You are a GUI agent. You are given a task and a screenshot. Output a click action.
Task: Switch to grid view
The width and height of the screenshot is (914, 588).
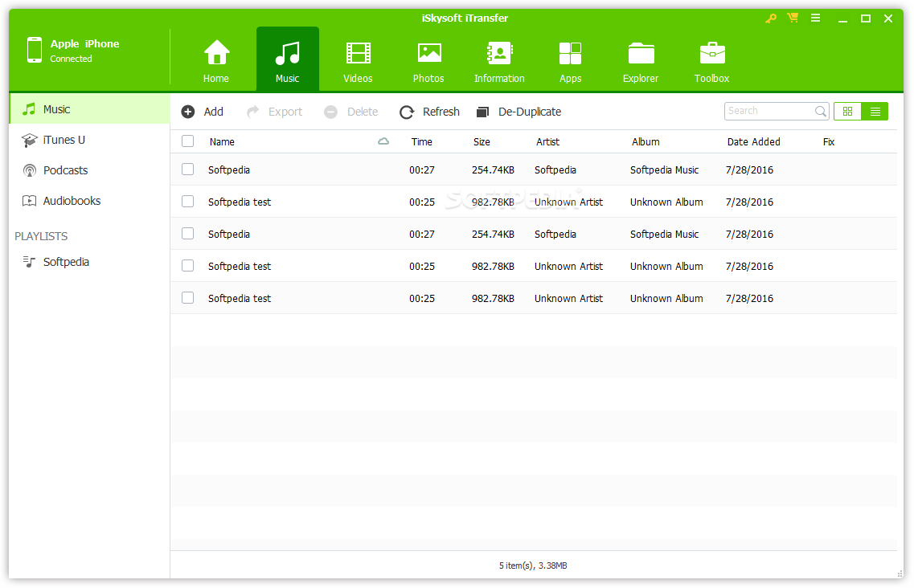[x=847, y=112]
